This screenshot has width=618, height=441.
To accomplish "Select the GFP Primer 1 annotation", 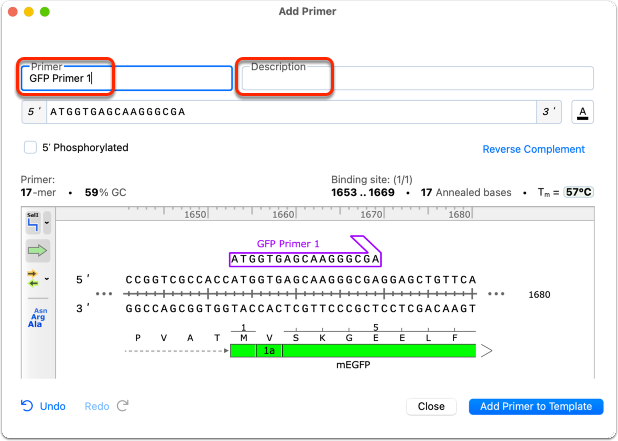I will [288, 244].
